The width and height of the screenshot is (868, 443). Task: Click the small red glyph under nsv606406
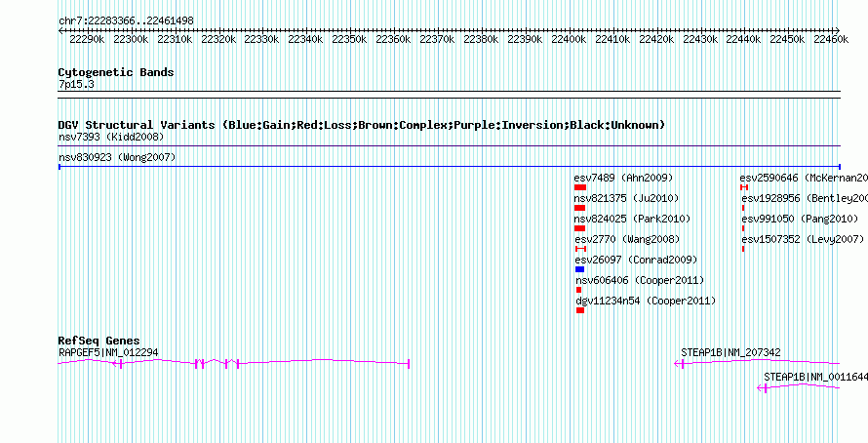click(x=578, y=290)
